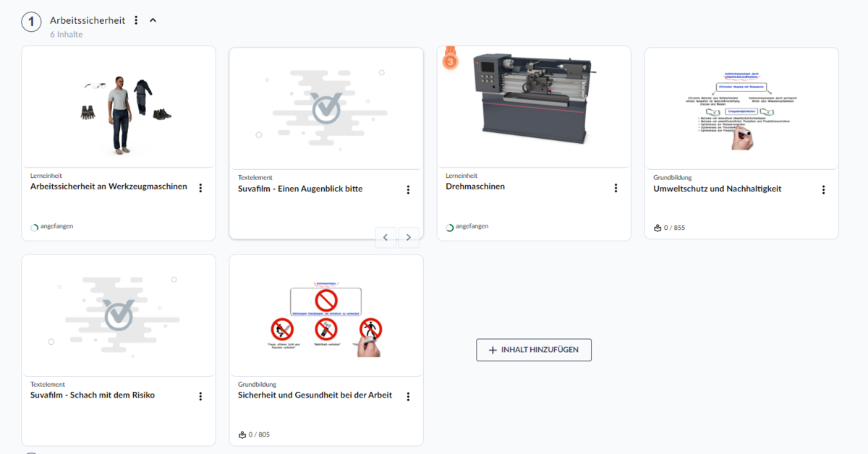Collapse the Arbeitssicherheit section
The image size is (868, 454).
(153, 20)
